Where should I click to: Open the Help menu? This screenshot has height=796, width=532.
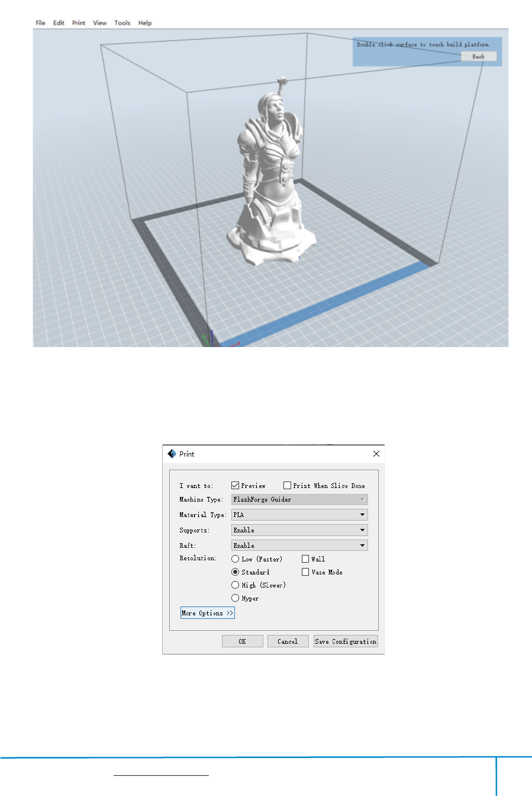145,23
